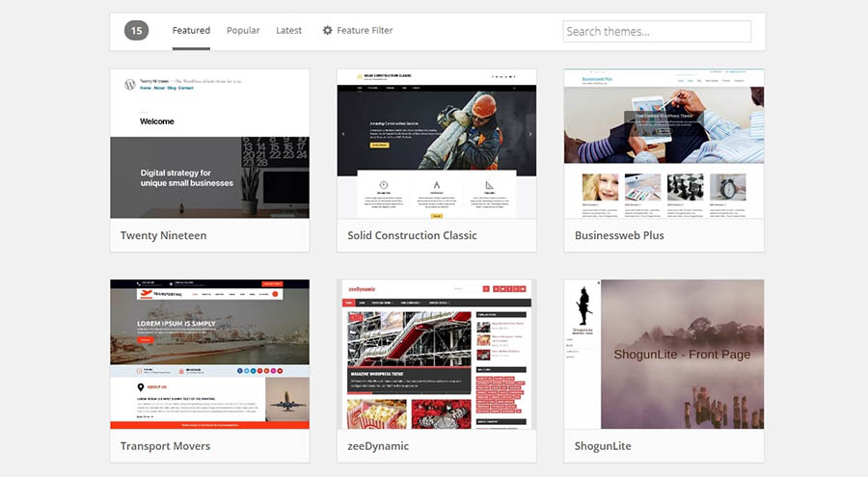Click samurai silhouette logo in ShogunLite preview
The height and width of the screenshot is (477, 868).
[x=583, y=304]
